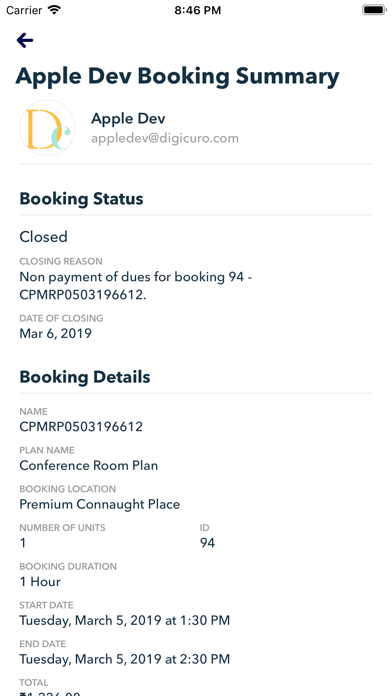The width and height of the screenshot is (392, 696).
Task: Tap the wifi status icon
Action: 55,10
